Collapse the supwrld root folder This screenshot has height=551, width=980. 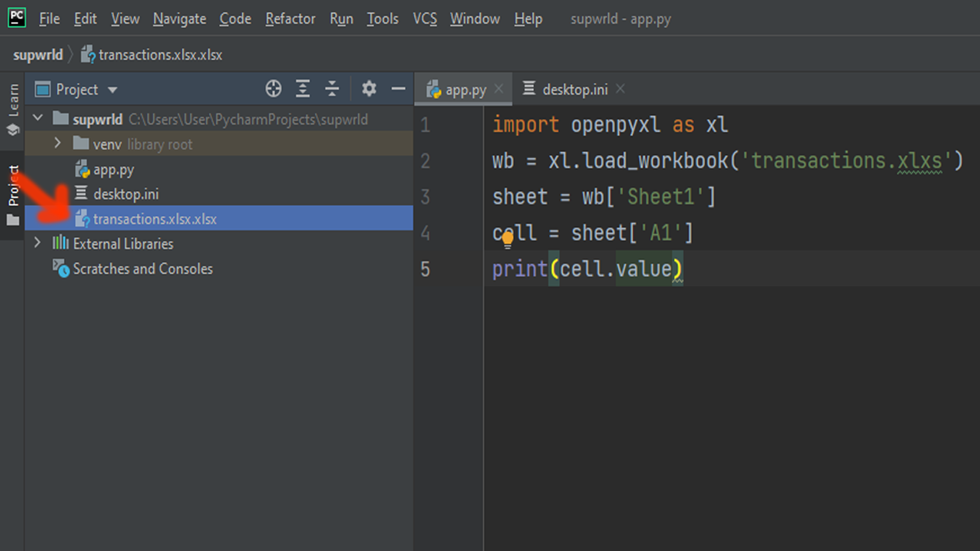pos(38,118)
